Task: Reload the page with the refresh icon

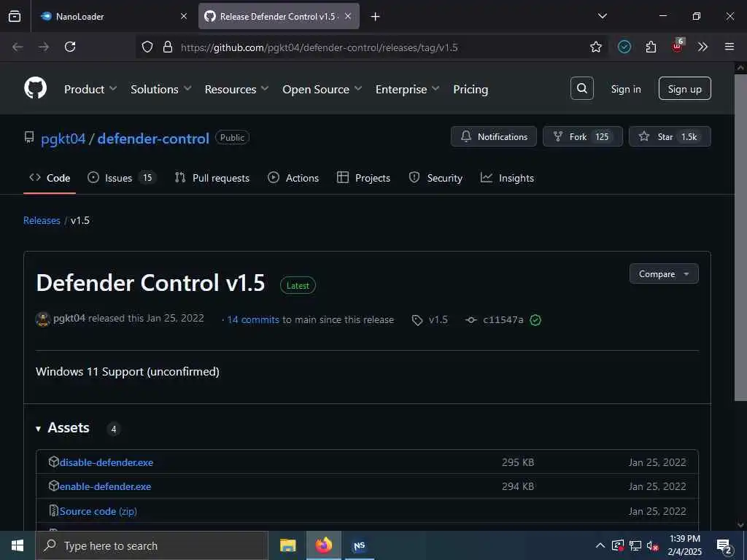Action: (x=70, y=47)
